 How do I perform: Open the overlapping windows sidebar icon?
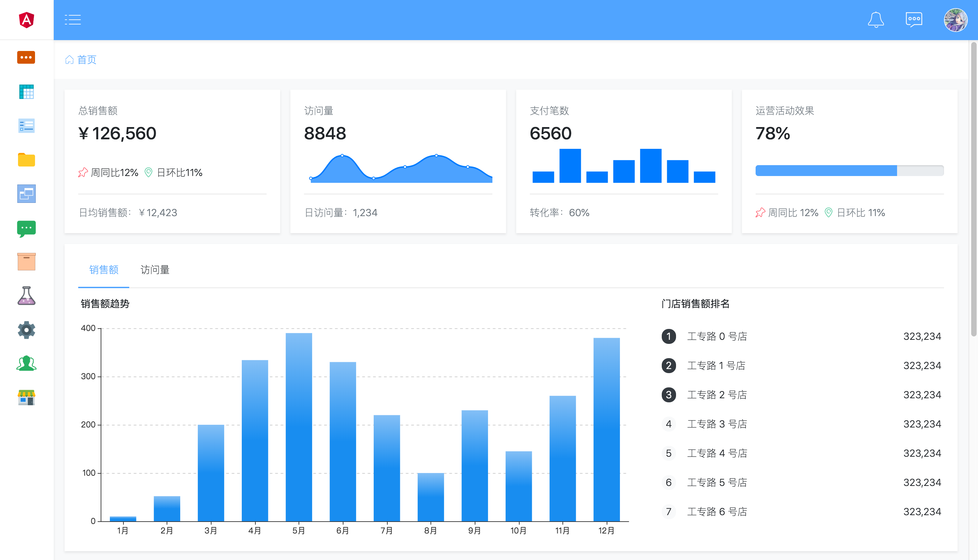[26, 194]
